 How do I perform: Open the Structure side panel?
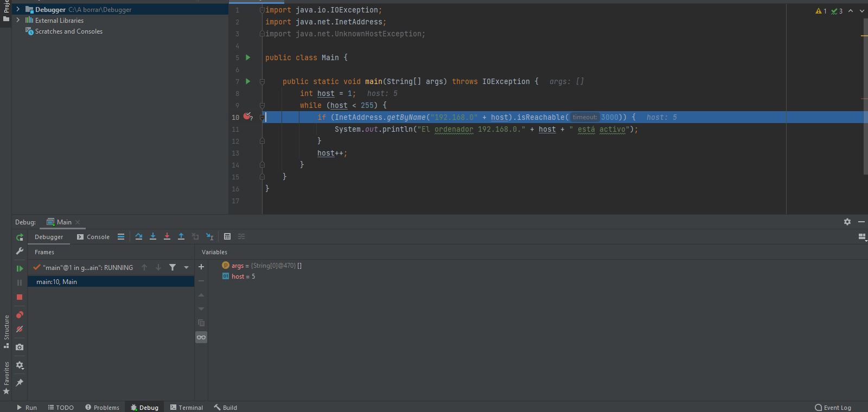click(x=6, y=331)
